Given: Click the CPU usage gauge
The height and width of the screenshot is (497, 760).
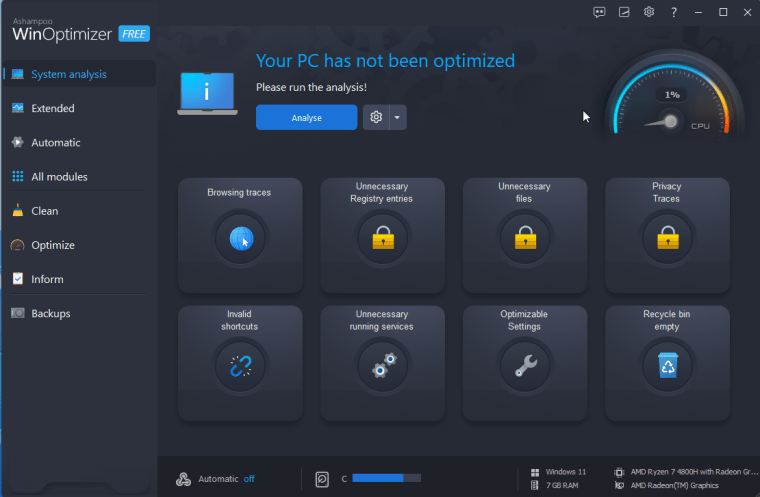Looking at the screenshot, I should (672, 93).
